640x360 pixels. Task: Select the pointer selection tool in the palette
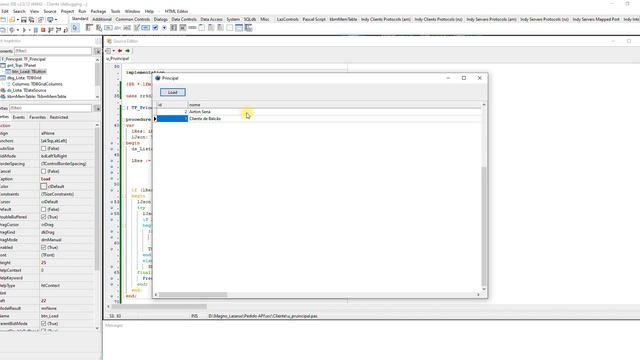pos(75,28)
